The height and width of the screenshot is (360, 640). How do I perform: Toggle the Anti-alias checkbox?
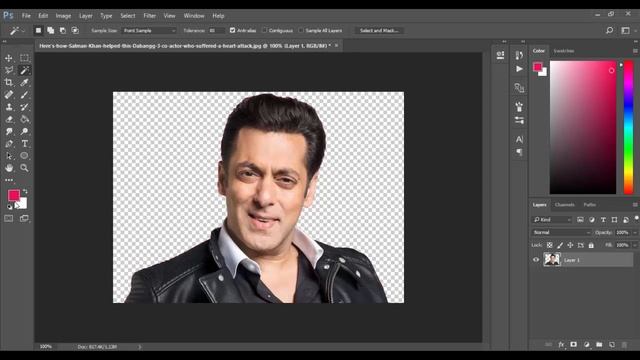(x=232, y=30)
